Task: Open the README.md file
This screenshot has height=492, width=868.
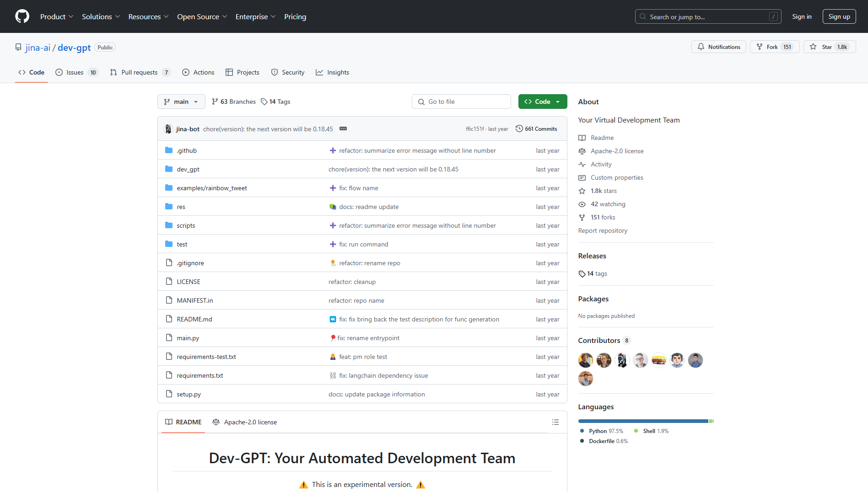Action: (x=194, y=319)
